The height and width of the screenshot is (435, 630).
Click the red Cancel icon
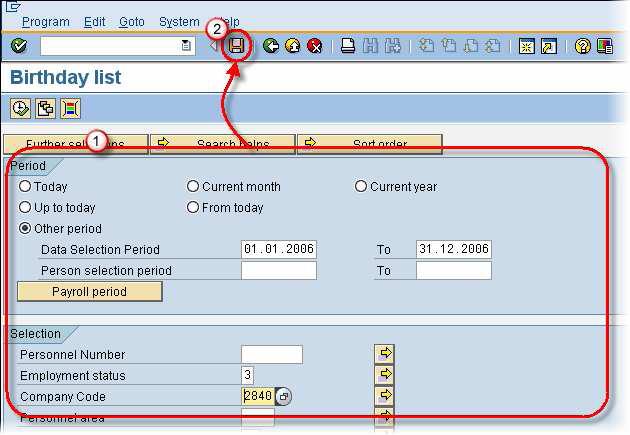click(315, 46)
